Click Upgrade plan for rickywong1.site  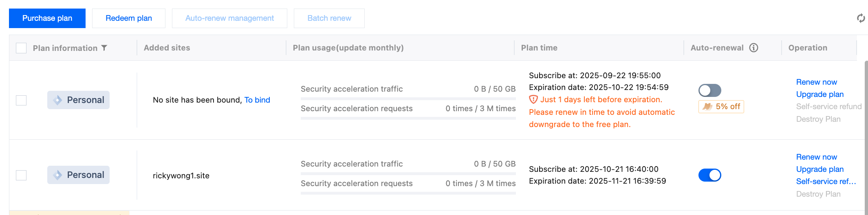coord(820,169)
